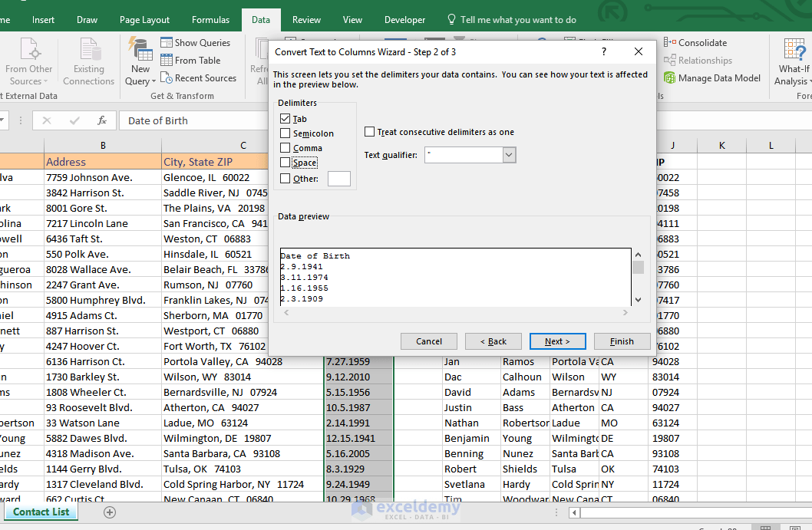The height and width of the screenshot is (530, 812).
Task: Open Existing Connections
Action: point(88,60)
